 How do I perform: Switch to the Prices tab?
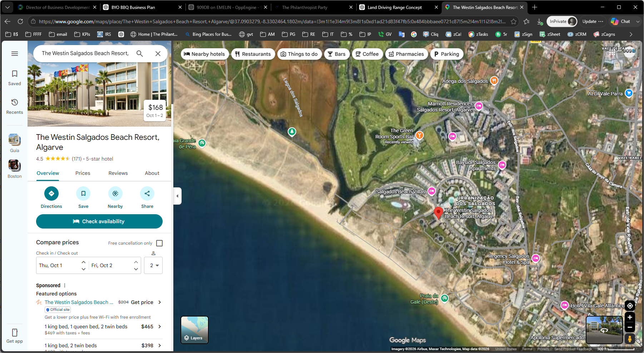pyautogui.click(x=83, y=173)
